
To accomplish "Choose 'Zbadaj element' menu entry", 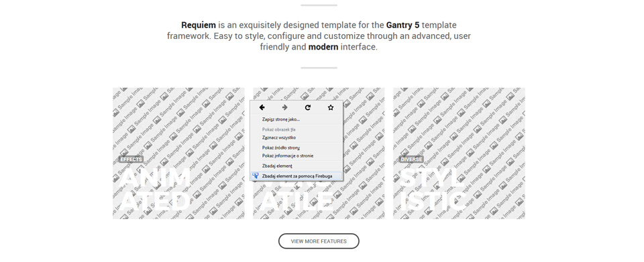I will click(296, 166).
